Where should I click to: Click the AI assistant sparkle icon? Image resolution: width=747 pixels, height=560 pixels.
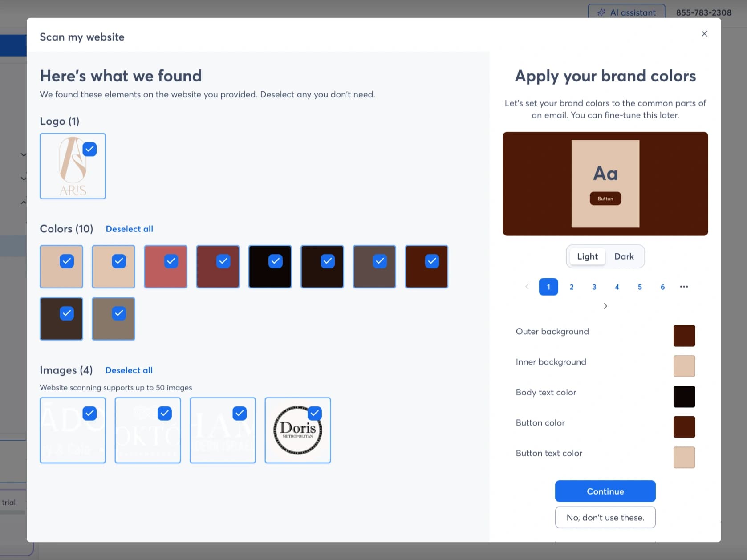coord(601,12)
